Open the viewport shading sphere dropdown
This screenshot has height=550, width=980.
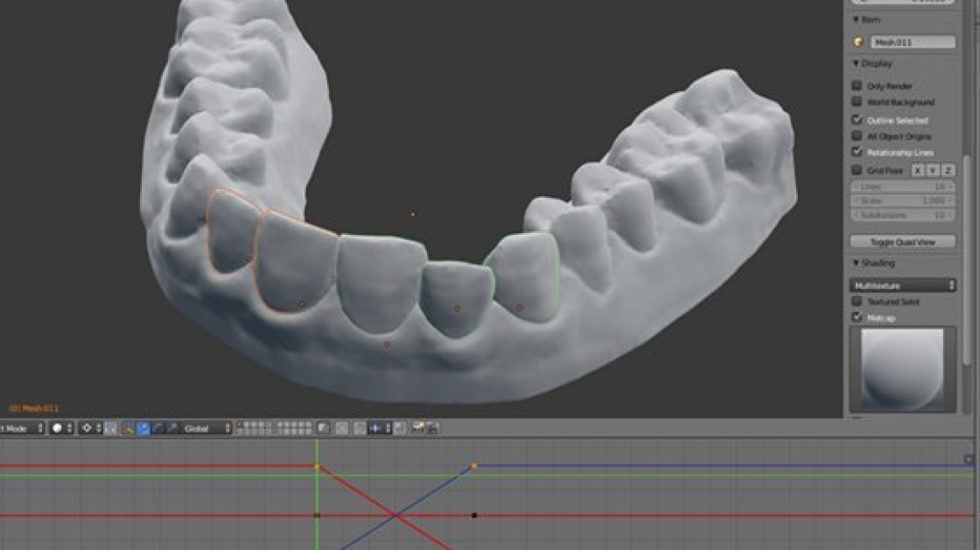(61, 428)
